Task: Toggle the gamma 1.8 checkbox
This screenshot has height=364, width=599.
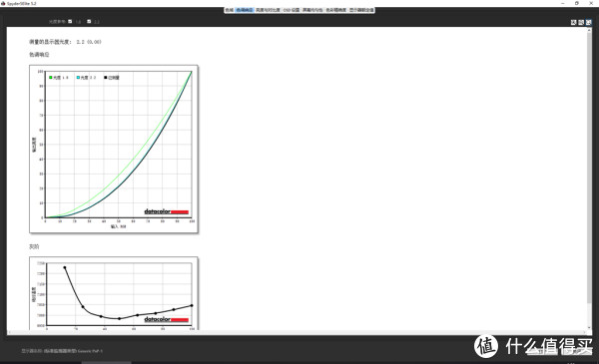Action: [x=70, y=21]
